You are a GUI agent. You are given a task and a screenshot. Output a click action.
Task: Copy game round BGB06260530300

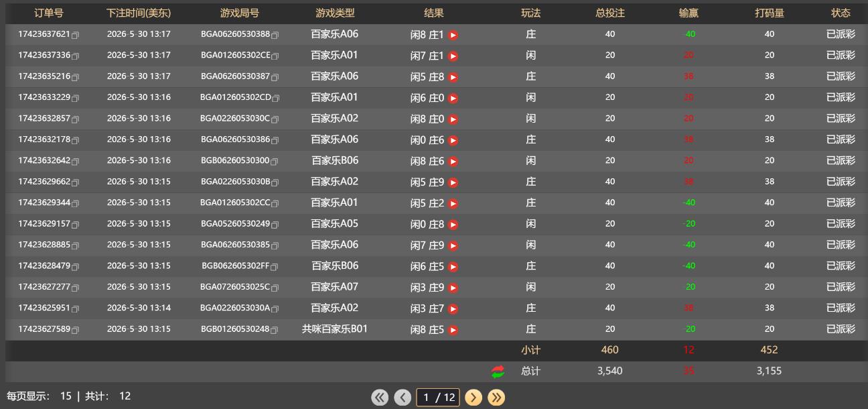coord(275,162)
